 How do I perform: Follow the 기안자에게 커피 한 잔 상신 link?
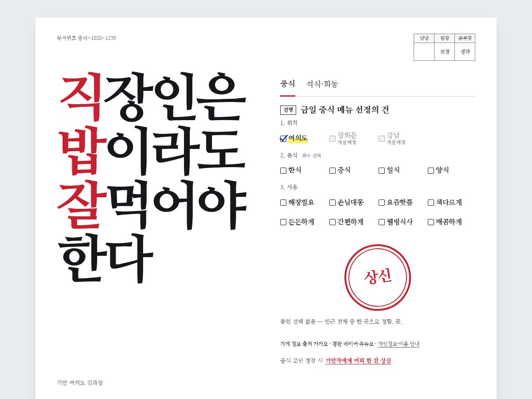tap(358, 361)
